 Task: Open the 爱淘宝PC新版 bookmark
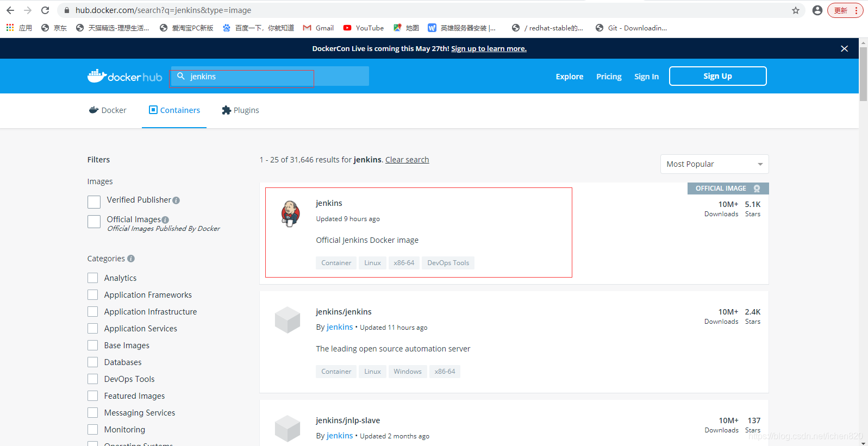coord(186,28)
